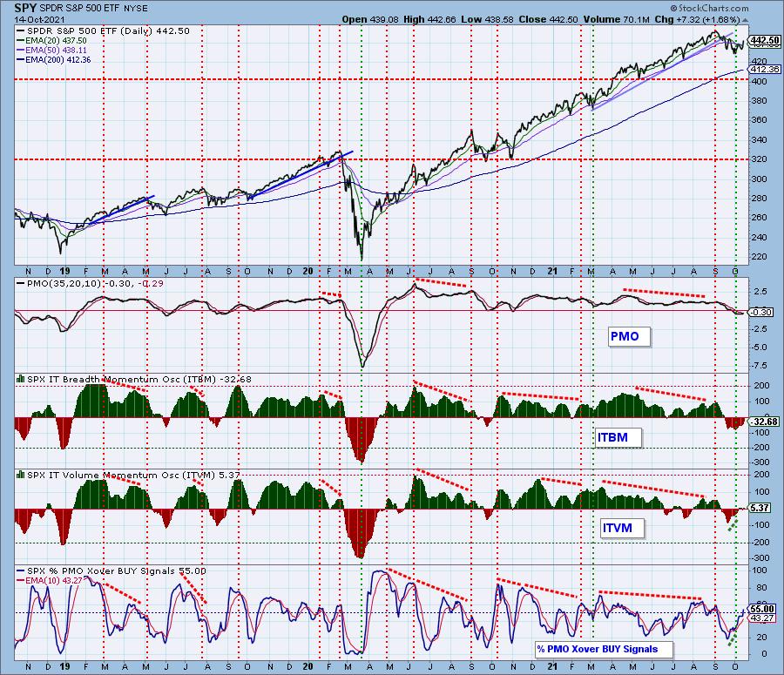This screenshot has width=784, height=675.
Task: Click the StockCharts.com watermark link
Action: [709, 8]
